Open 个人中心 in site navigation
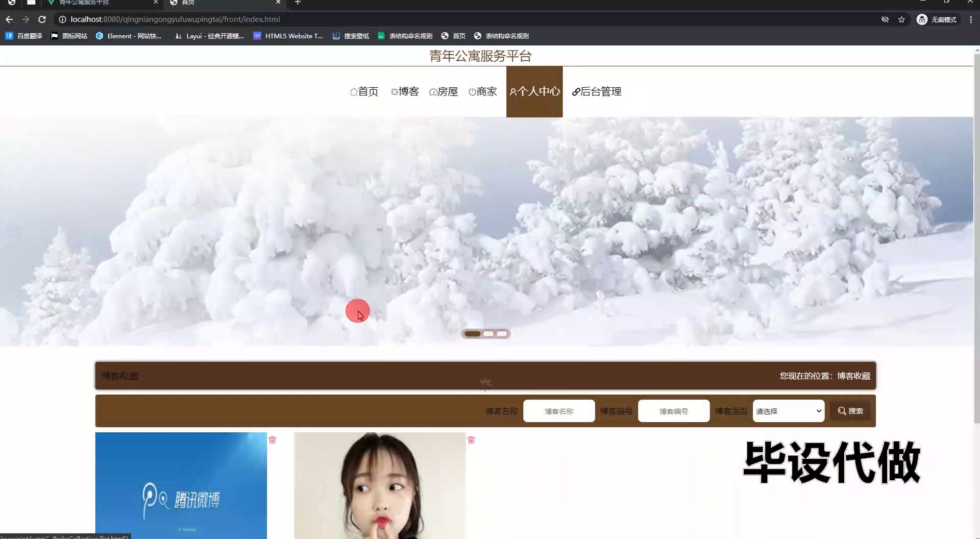This screenshot has width=980, height=539. pos(534,91)
